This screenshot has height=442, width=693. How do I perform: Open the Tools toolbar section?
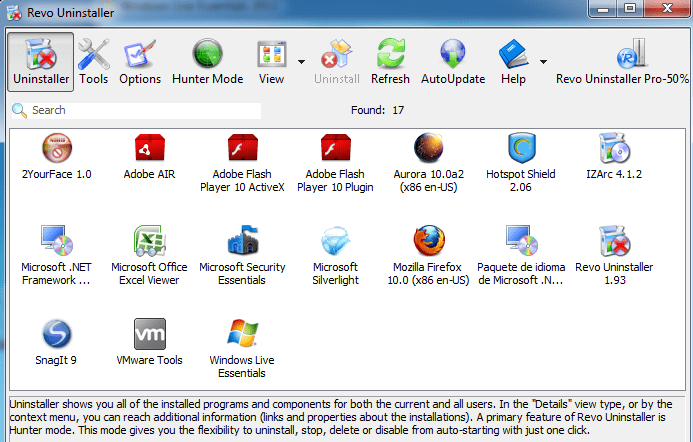pos(94,62)
